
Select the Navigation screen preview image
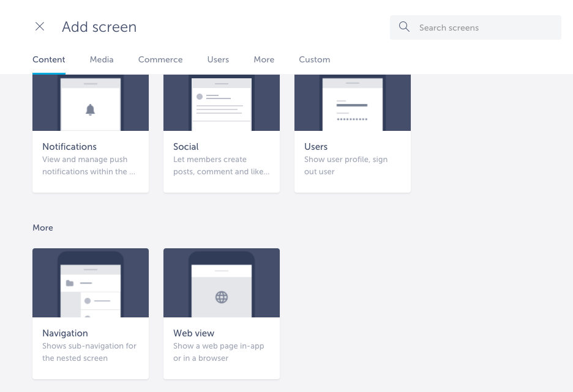point(91,283)
